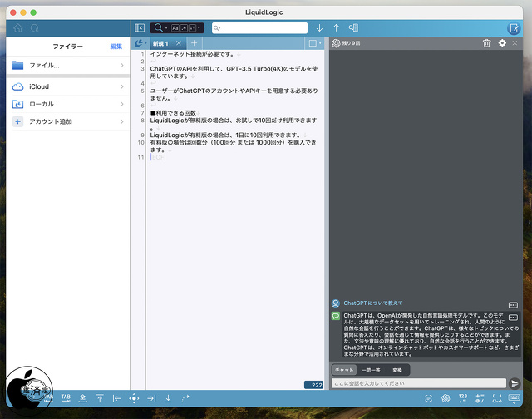This screenshot has width=532, height=419.
Task: Expand the chevron beside ローカル
Action: (122, 104)
